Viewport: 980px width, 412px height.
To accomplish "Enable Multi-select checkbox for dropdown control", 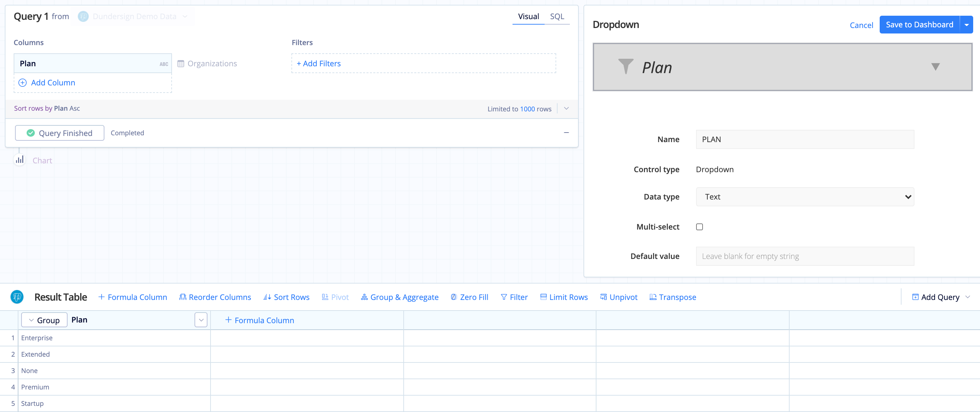I will coord(700,226).
